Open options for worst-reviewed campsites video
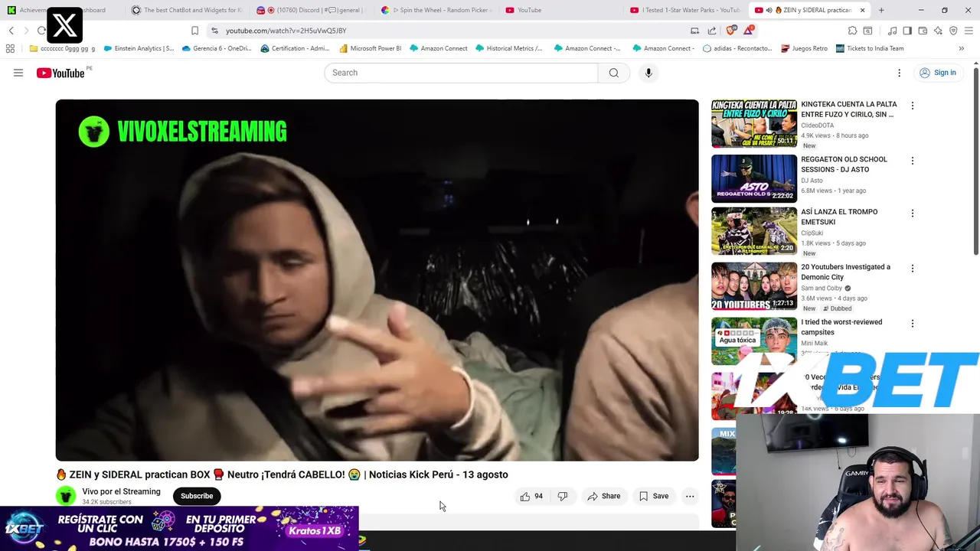 point(912,324)
